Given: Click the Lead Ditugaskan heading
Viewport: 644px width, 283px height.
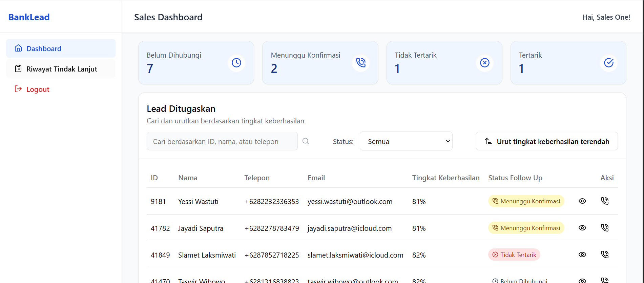Looking at the screenshot, I should tap(181, 108).
